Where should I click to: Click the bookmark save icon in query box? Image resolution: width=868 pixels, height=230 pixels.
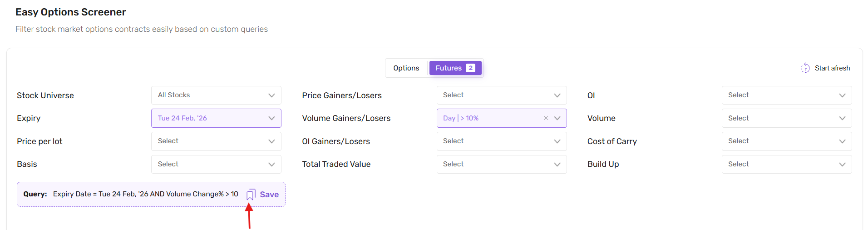pos(251,195)
